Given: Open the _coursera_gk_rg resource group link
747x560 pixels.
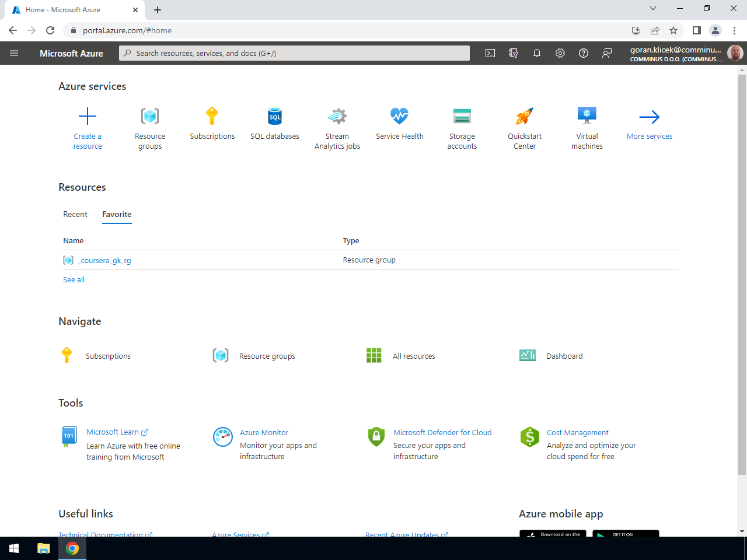Looking at the screenshot, I should tap(104, 261).
